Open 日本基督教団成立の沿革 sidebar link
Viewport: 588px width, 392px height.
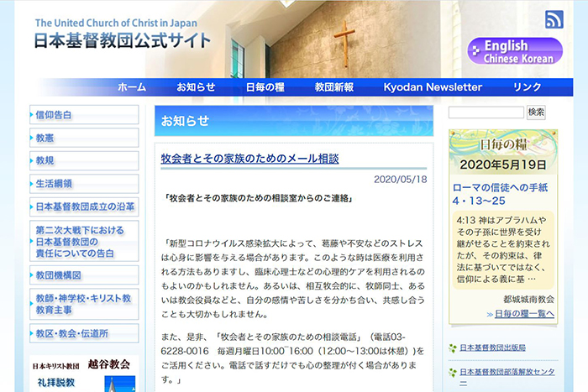[84, 206]
